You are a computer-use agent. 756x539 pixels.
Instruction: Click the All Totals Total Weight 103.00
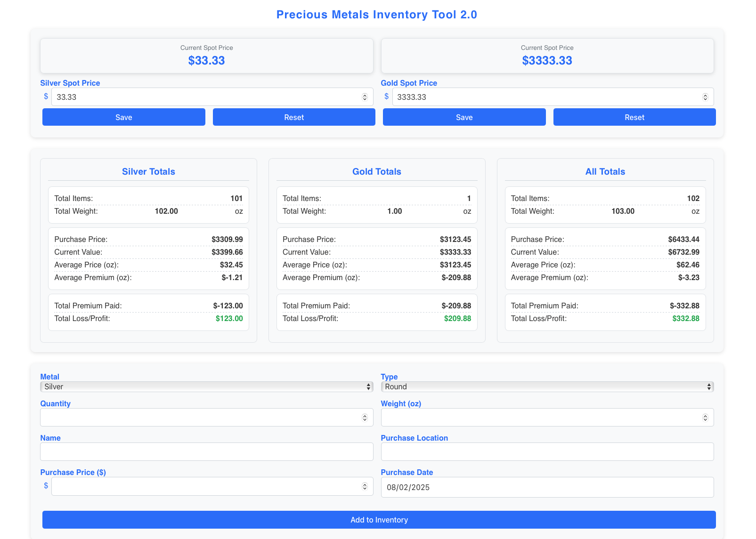click(623, 211)
